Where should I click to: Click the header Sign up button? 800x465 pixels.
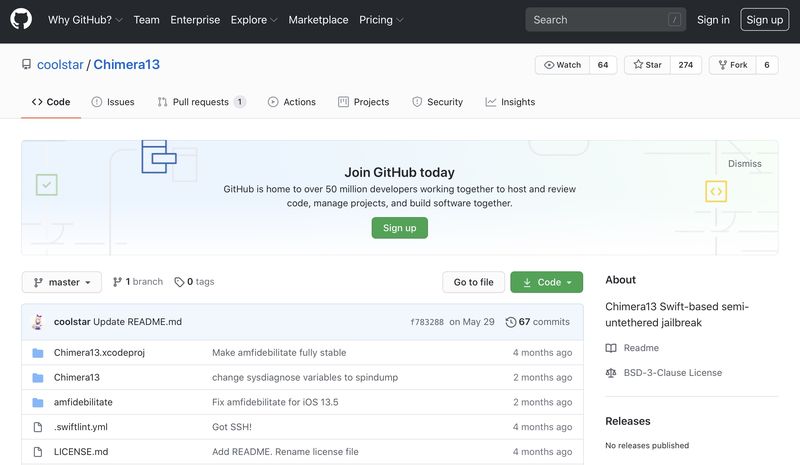pos(764,20)
